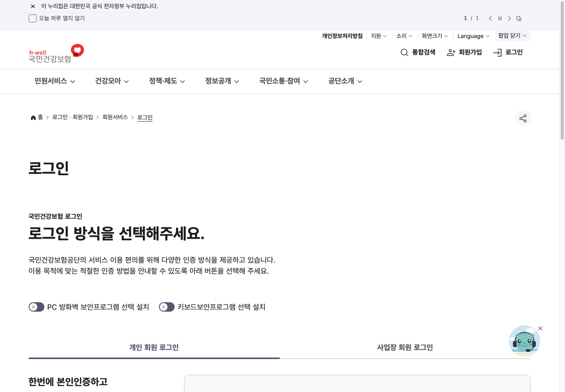Switch to 사업장 회원 로그인 tab
Screen dimensions: 565x392
(405, 347)
